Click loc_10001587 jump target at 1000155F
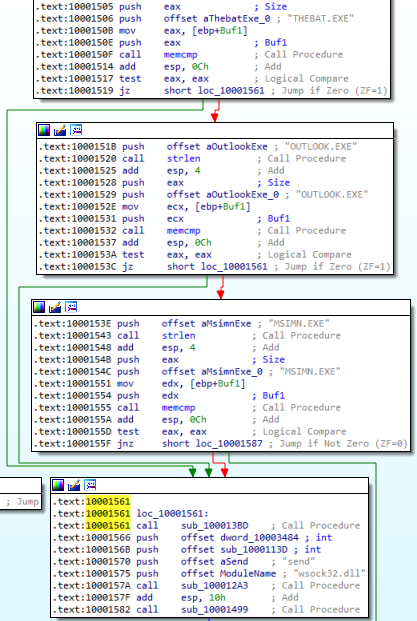 [x=229, y=444]
